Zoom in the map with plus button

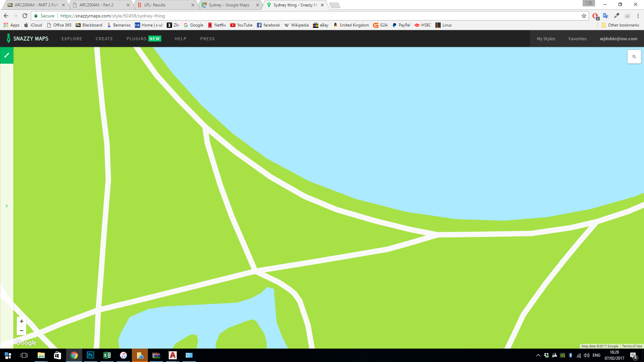21,321
